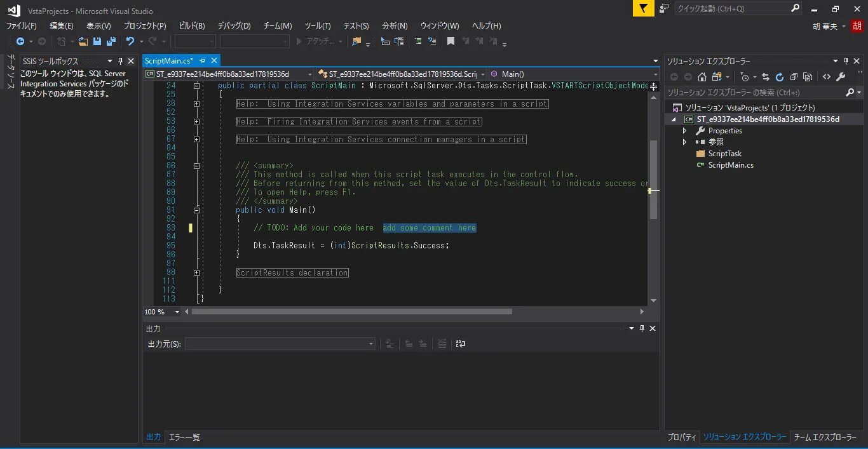Click the Dts.TaskResult line of code
The image size is (868, 449).
351,246
